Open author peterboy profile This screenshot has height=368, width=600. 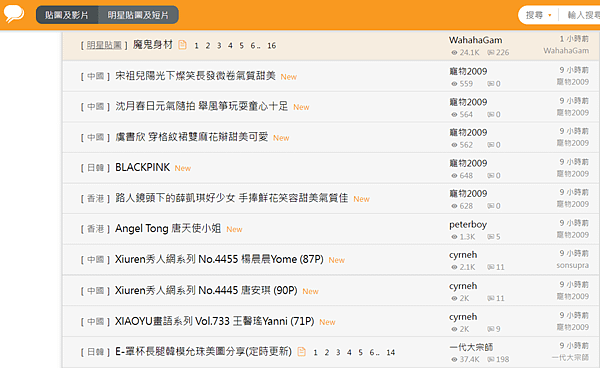point(468,225)
